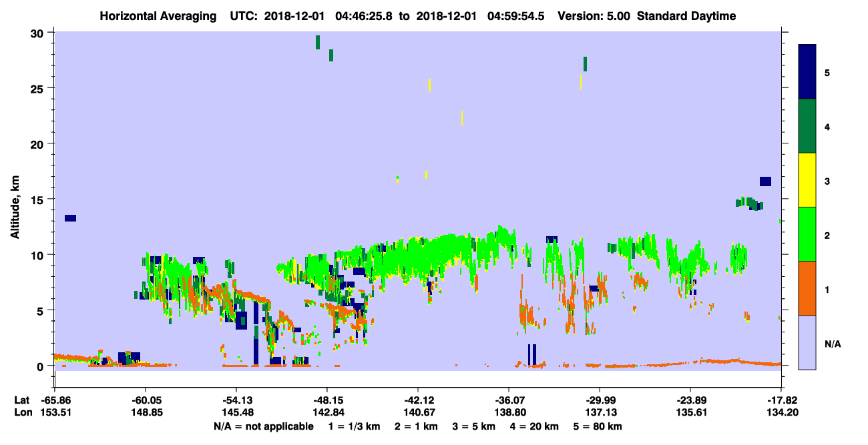Click the '2 = 1 km' legend text
Image resolution: width=868 pixels, height=445 pixels.
point(416,426)
